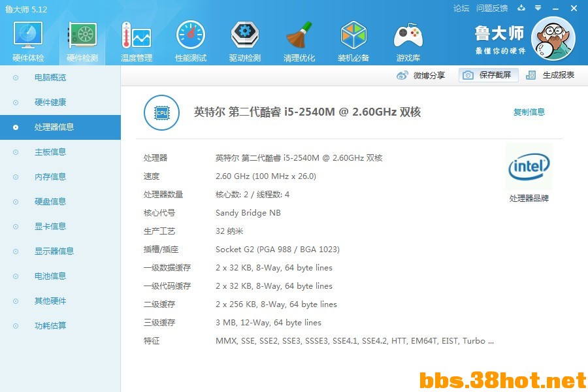Viewport: 588px width, 392px height.
Task: Click 微博分享 share button
Action: pyautogui.click(x=421, y=75)
